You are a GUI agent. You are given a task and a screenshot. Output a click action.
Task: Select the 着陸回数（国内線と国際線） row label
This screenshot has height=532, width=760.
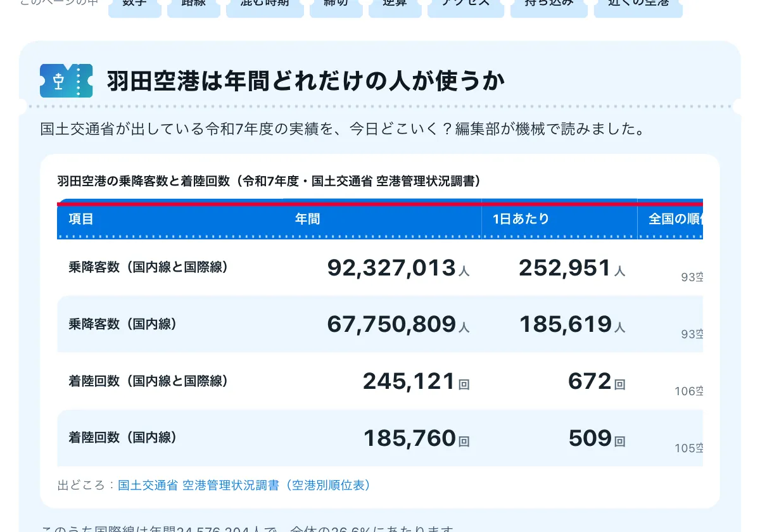tap(148, 381)
